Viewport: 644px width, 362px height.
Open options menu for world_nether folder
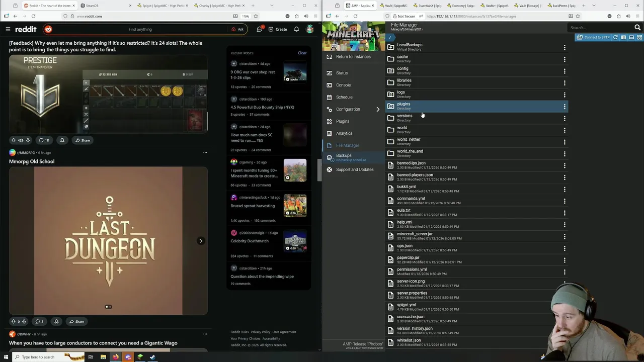(x=565, y=142)
